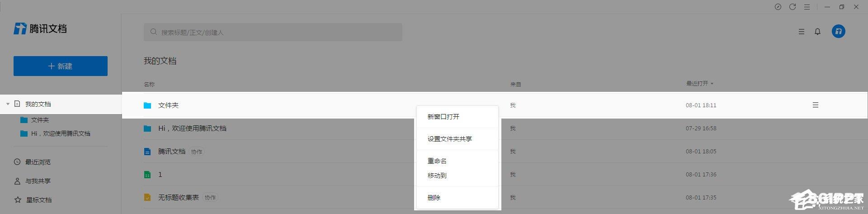Click the compass icon in title bar
This screenshot has width=868, height=214.
pos(778,7)
